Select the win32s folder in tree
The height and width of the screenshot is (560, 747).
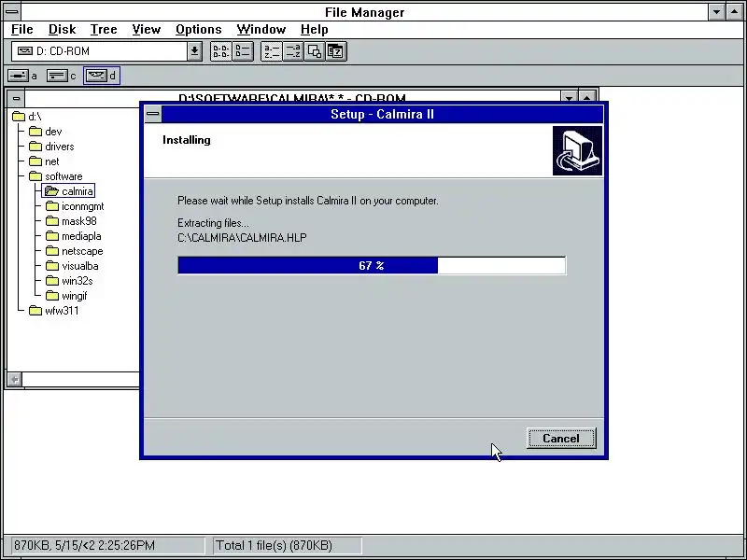(x=69, y=281)
